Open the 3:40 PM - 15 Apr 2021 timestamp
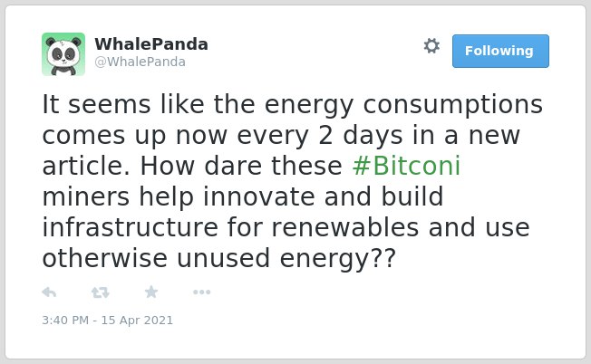591x364 pixels. 108,321
